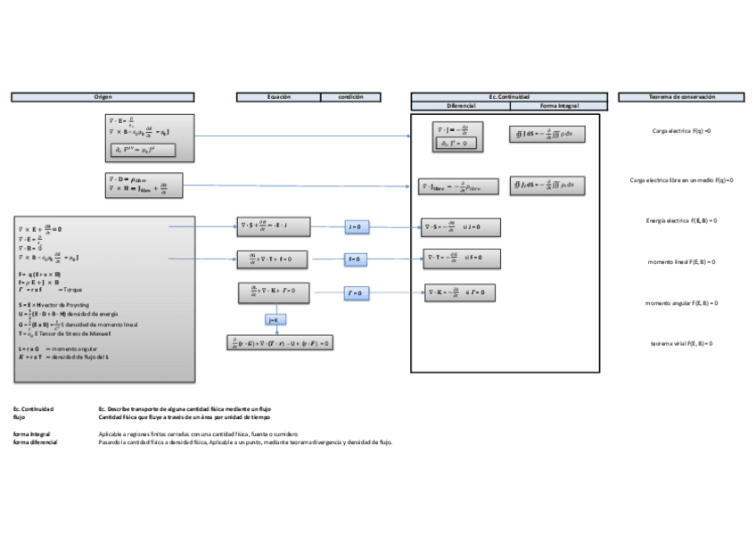The height and width of the screenshot is (534, 756).
Task: Click "Ec. Describe transporte de alguna cantidad física" sentence
Action: point(185,409)
